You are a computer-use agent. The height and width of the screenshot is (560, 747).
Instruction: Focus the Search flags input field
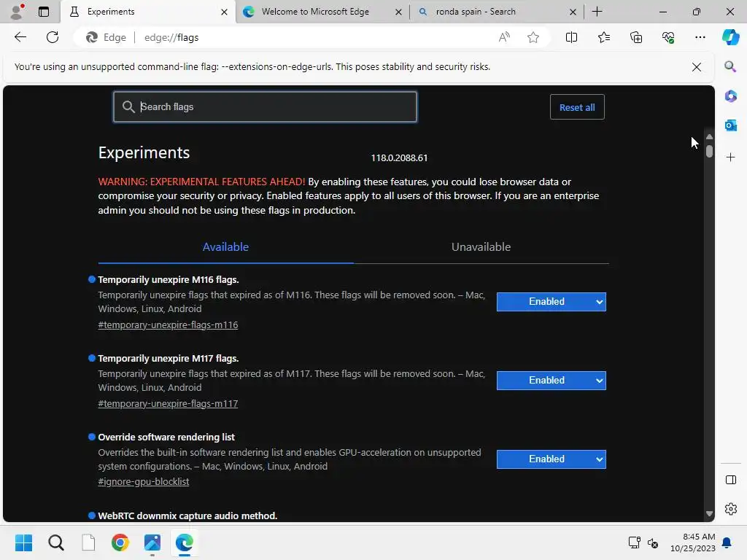pos(265,106)
